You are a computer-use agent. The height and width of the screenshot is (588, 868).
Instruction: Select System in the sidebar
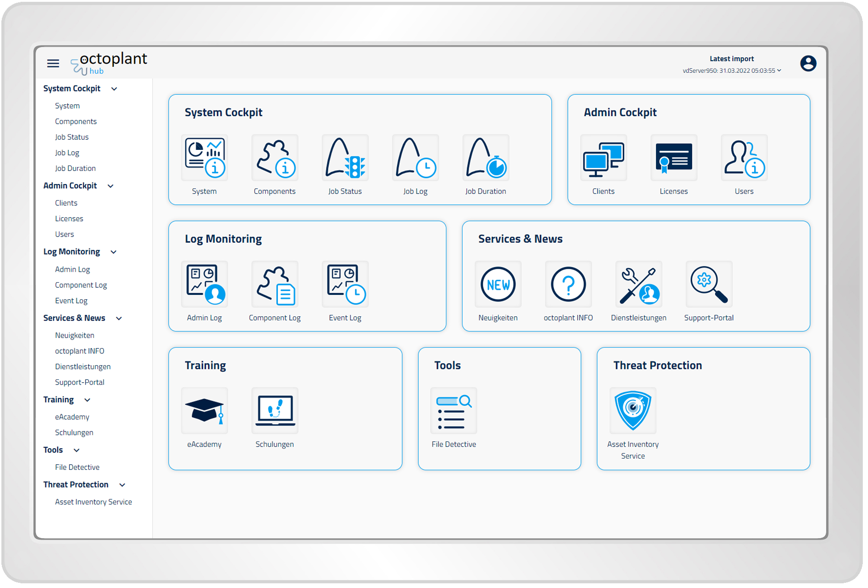tap(67, 106)
